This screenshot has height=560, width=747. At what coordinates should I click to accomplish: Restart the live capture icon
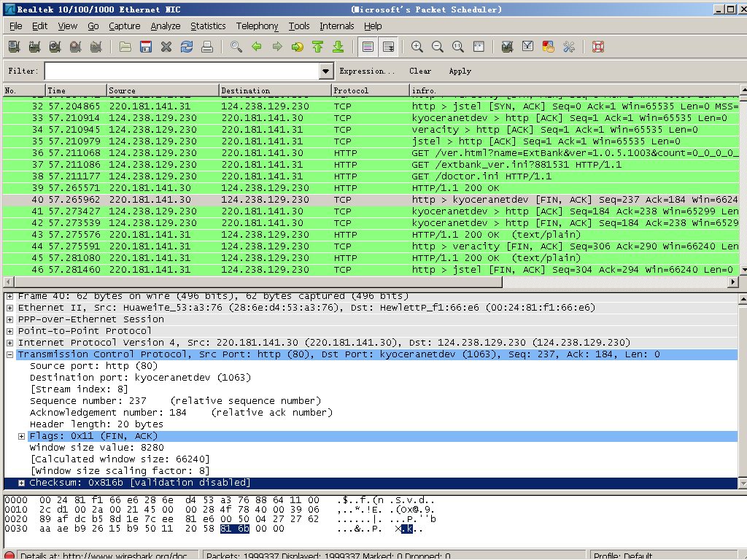point(96,47)
